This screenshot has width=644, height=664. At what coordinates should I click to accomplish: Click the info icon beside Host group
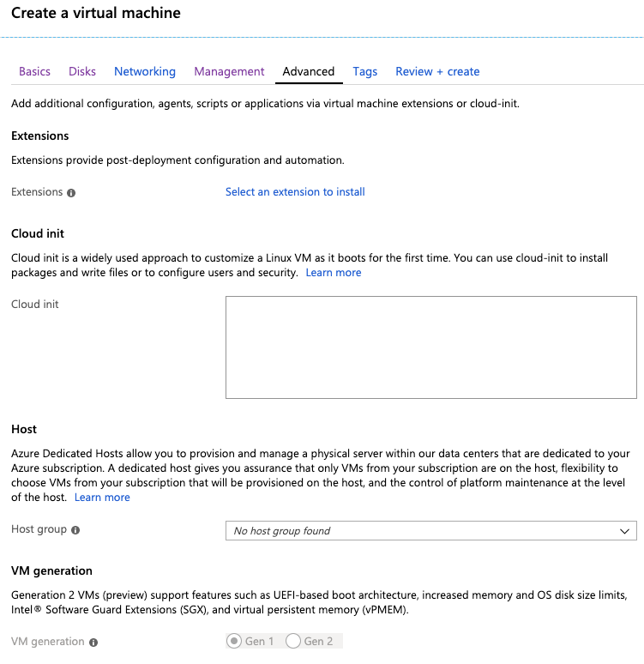tap(75, 530)
